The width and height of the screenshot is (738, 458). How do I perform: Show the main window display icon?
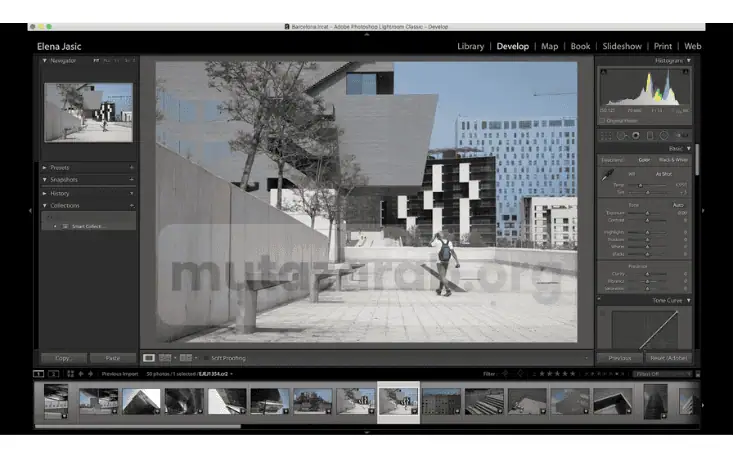pyautogui.click(x=39, y=373)
